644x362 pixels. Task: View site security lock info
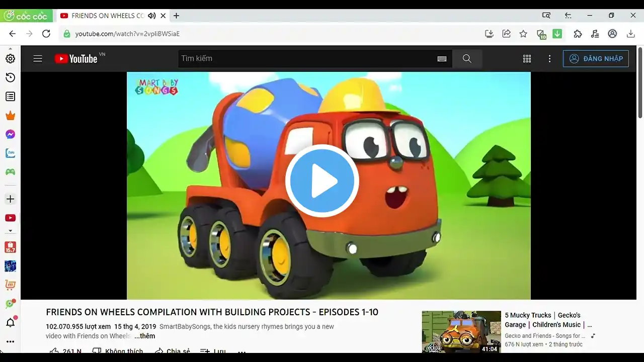(x=66, y=34)
